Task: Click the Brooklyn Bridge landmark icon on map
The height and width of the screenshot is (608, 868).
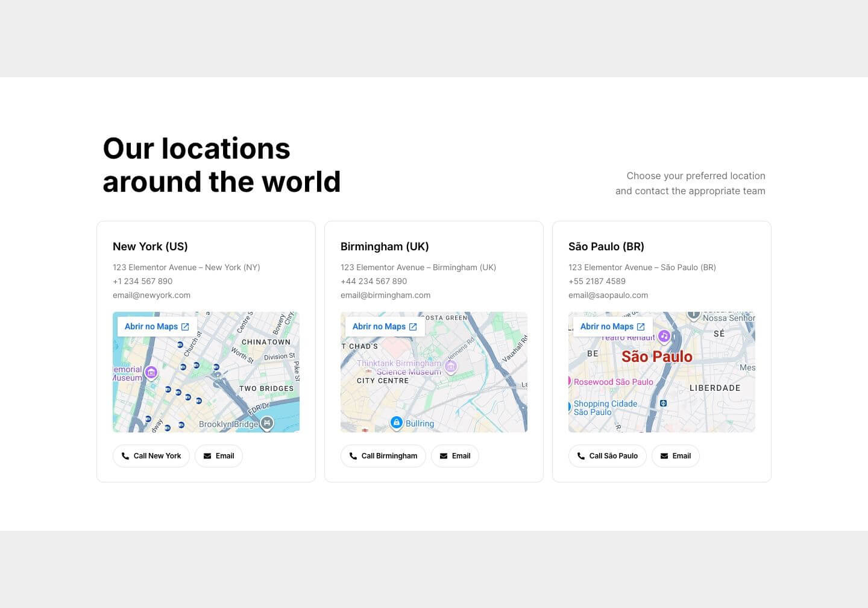Action: (x=267, y=423)
